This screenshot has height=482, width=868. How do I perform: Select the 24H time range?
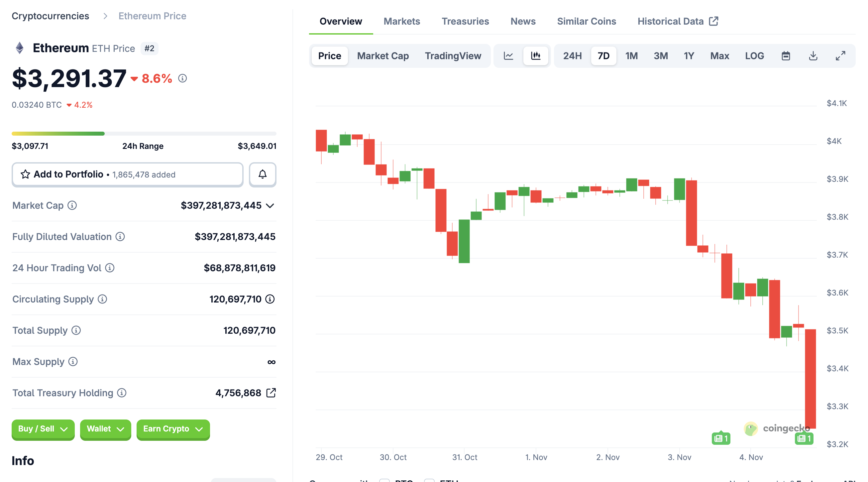(x=572, y=56)
